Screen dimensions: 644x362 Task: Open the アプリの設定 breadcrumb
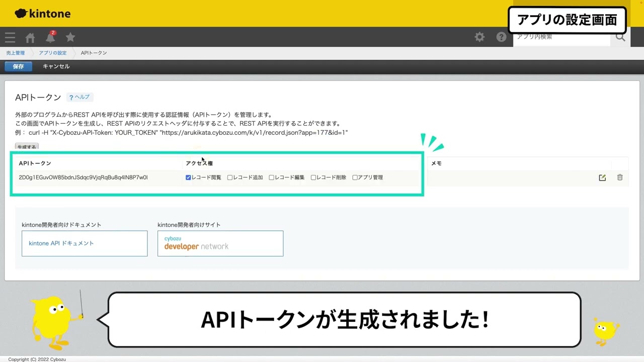click(x=53, y=53)
